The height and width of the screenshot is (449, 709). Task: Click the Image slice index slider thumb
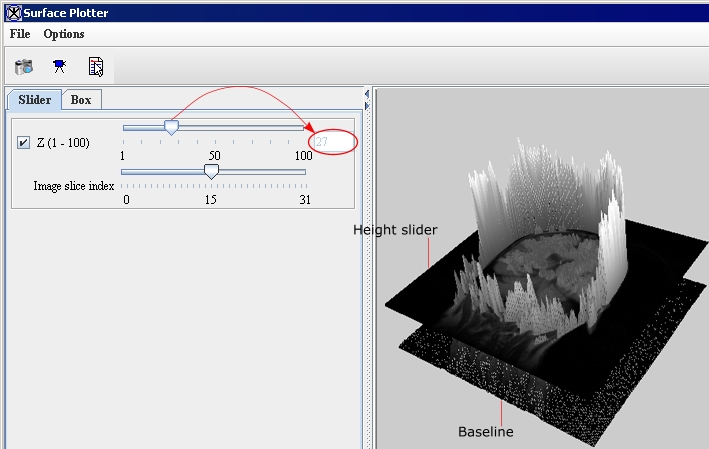(211, 172)
